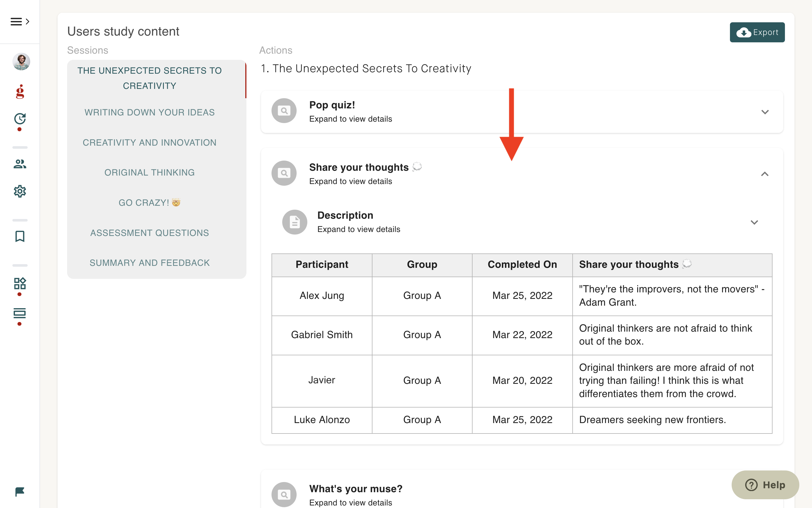Select Summary And Feedback session
The image size is (812, 508).
coord(150,263)
